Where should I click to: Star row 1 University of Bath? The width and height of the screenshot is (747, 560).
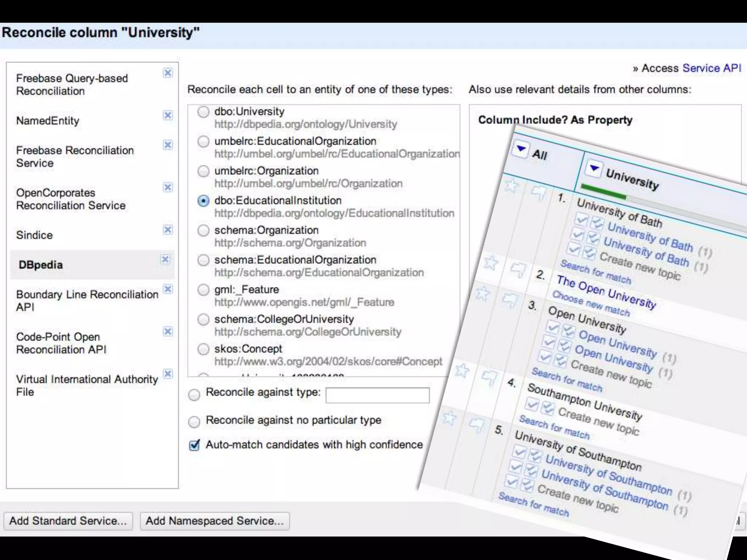click(511, 186)
